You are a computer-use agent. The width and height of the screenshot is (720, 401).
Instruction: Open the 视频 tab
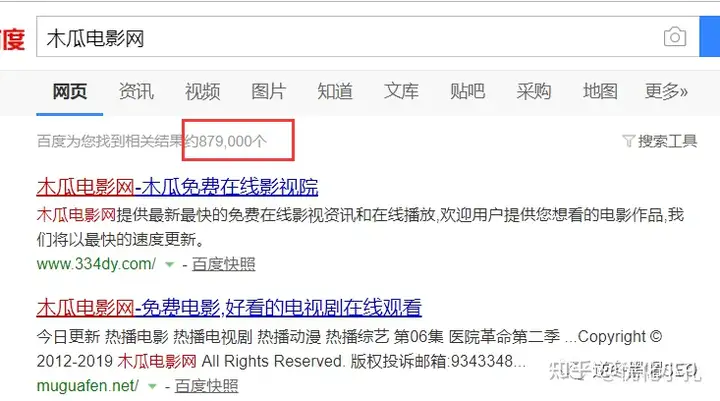coord(202,91)
